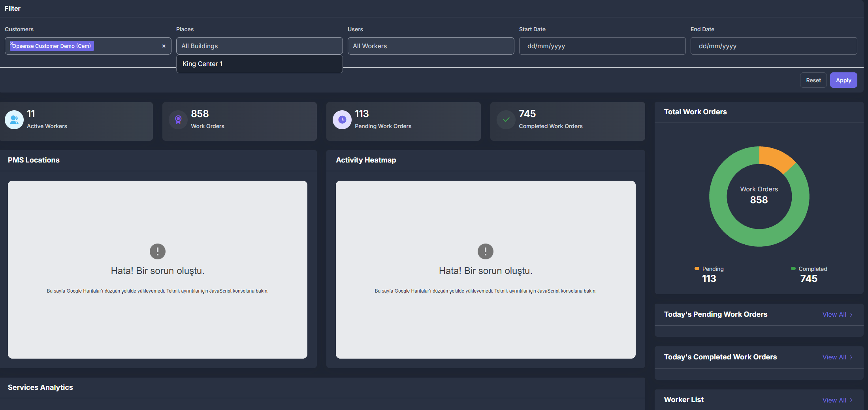Apply the filters

[844, 80]
